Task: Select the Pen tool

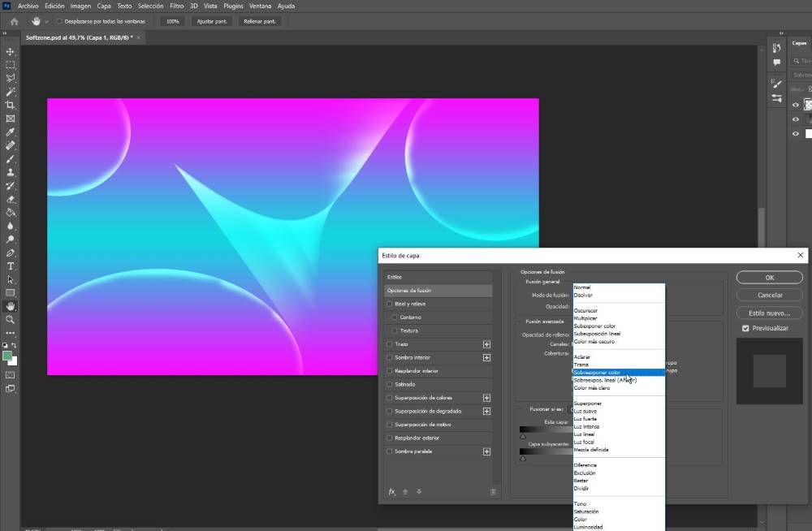Action: pos(10,253)
